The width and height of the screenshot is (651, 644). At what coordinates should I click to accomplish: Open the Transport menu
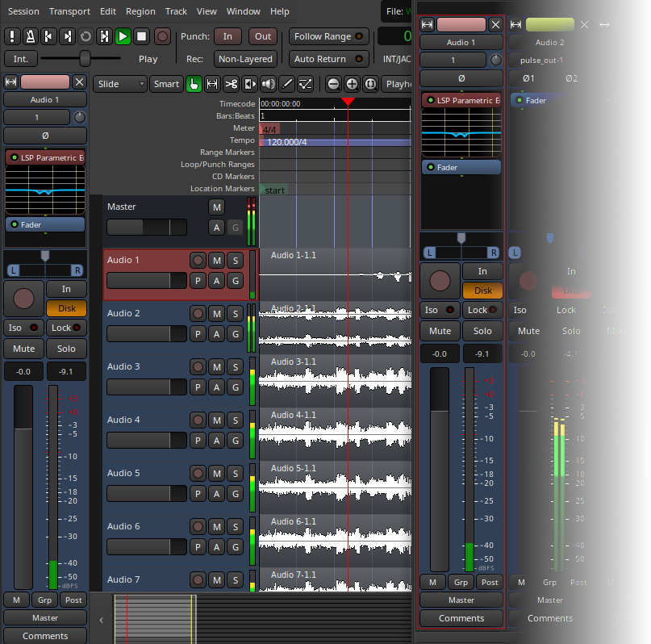click(69, 11)
